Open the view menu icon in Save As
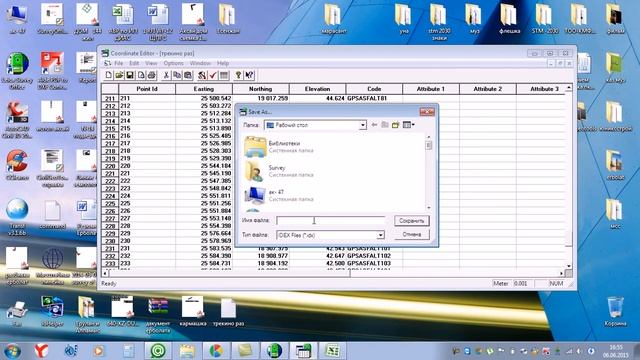The image size is (640, 360). coord(409,125)
